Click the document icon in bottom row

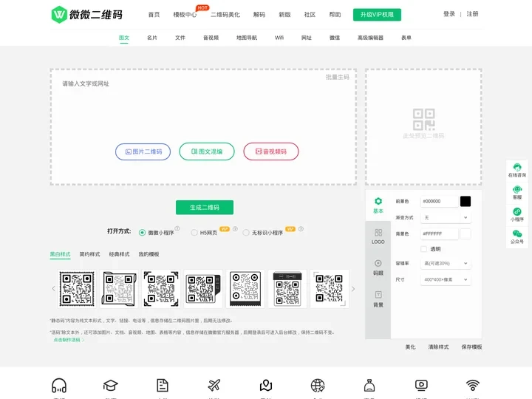[x=163, y=386]
